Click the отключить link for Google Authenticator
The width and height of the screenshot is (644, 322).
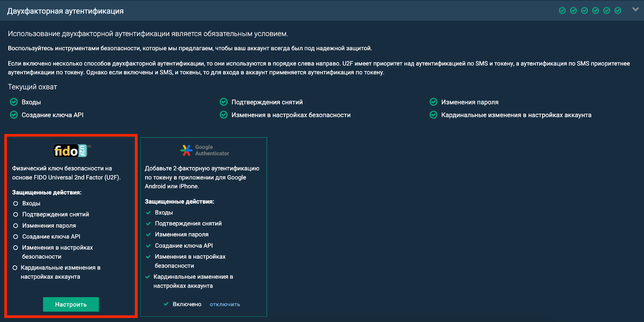pyautogui.click(x=225, y=304)
